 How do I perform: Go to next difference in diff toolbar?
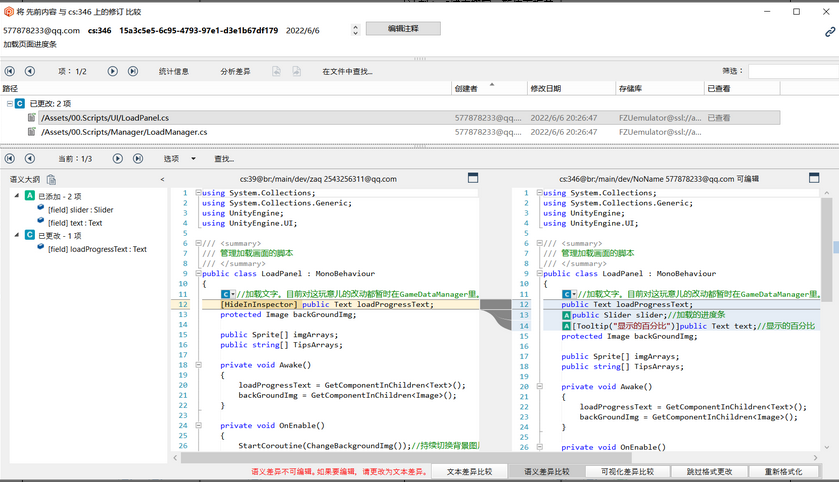click(x=117, y=159)
